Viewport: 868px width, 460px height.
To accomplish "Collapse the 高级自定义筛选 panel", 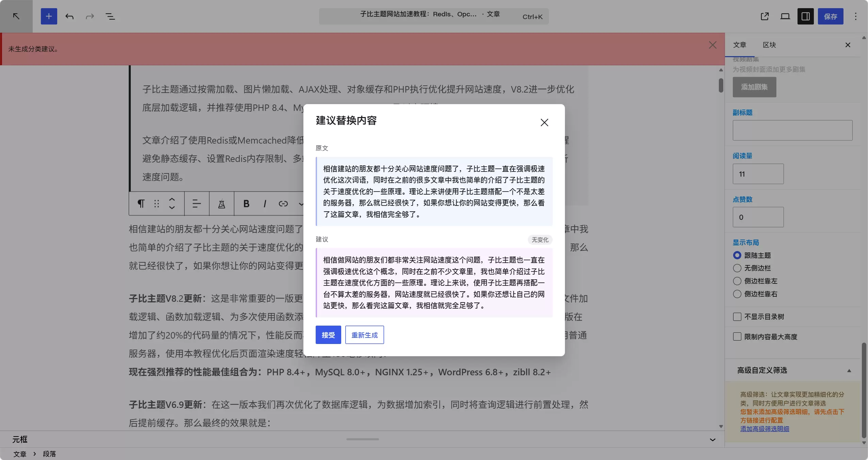I will click(x=793, y=370).
